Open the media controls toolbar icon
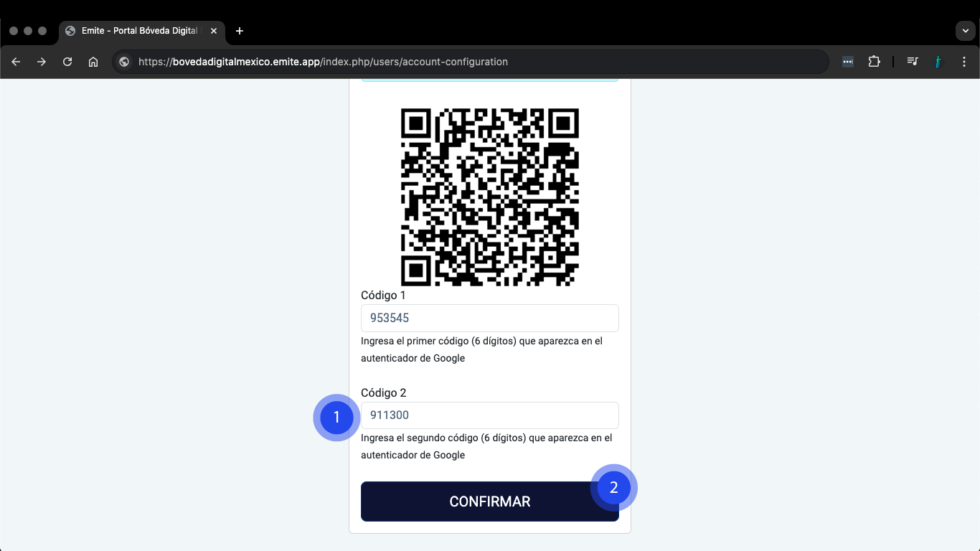The image size is (980, 551). click(x=912, y=62)
